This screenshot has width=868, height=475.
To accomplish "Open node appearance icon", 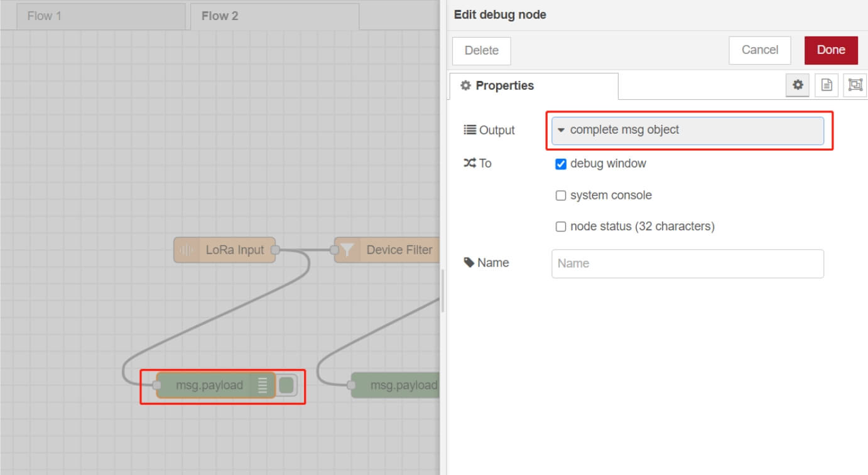I will pyautogui.click(x=855, y=85).
